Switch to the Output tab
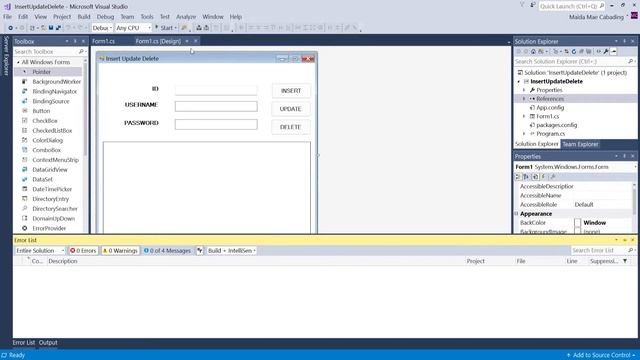This screenshot has height=360, width=640. (x=48, y=343)
